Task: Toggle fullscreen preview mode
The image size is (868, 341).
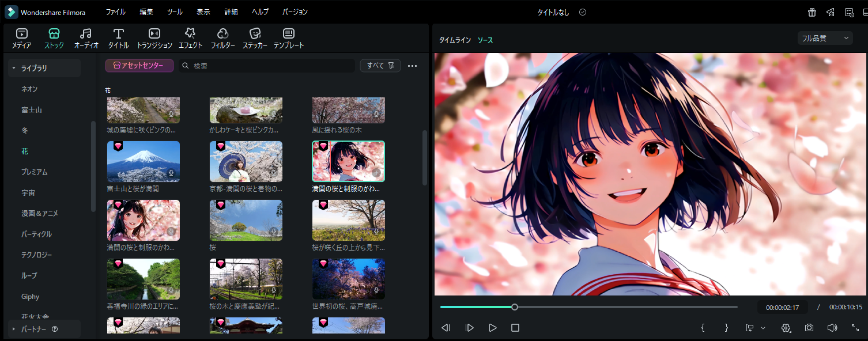Action: [855, 328]
